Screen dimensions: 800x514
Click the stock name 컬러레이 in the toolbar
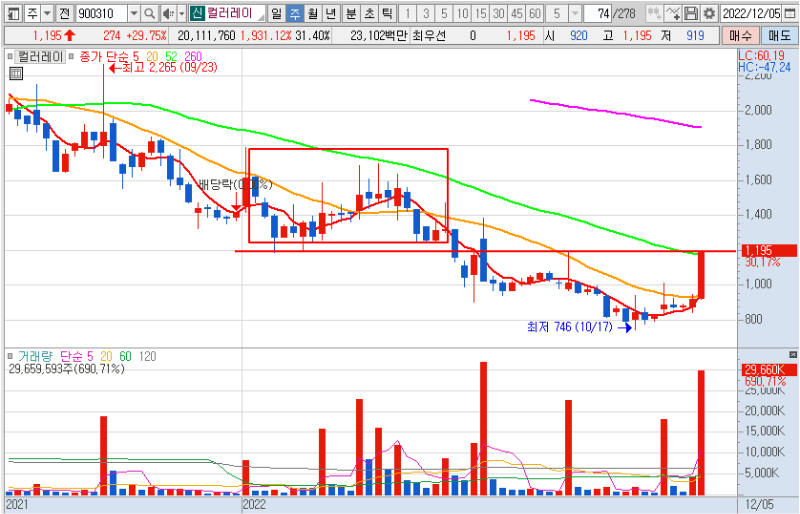pos(230,13)
